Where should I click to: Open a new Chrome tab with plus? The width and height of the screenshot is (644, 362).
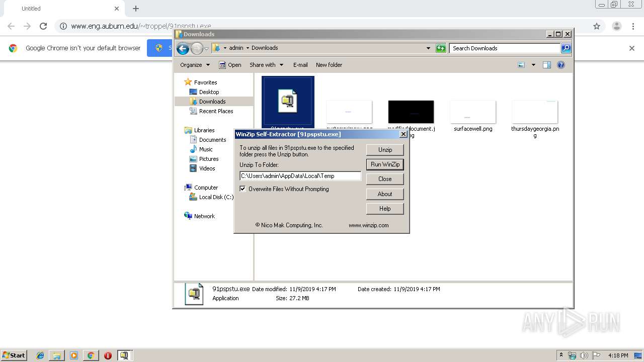coord(136,9)
